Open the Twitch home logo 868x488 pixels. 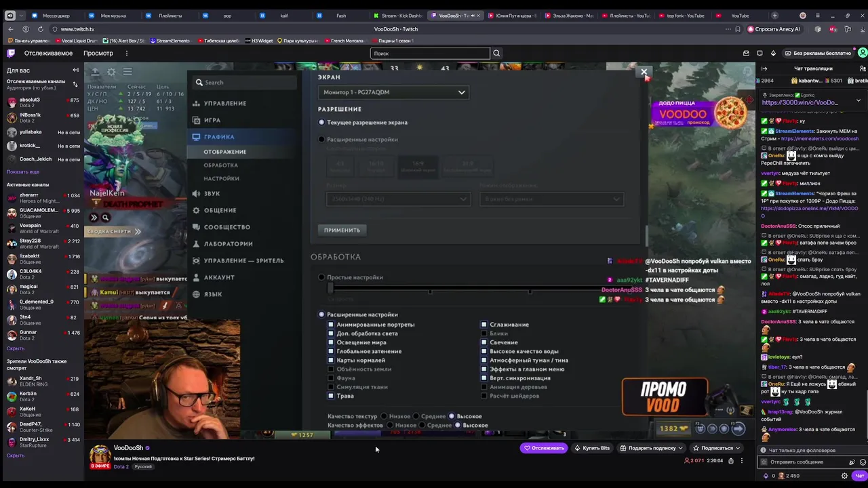point(11,53)
